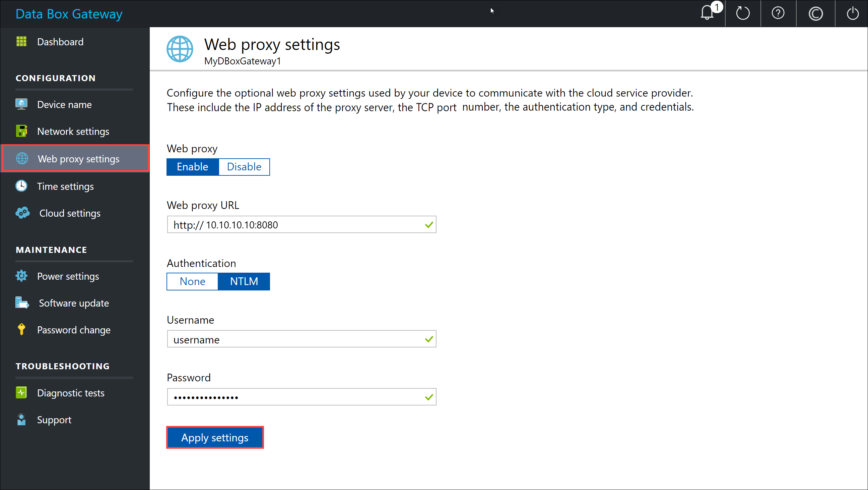
Task: Expand the Password field dropdown
Action: click(x=429, y=397)
